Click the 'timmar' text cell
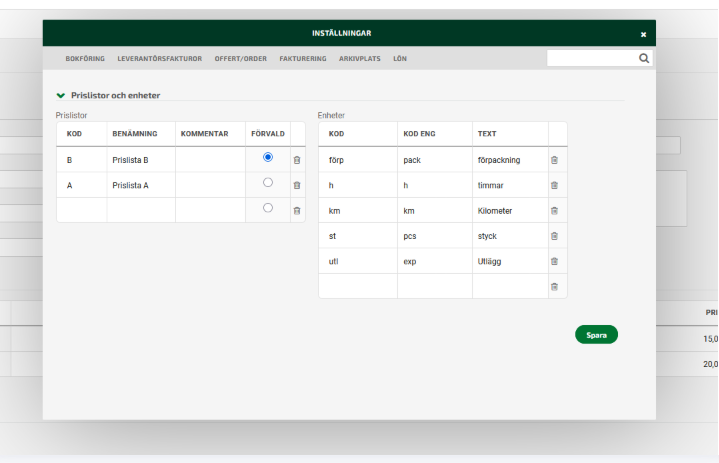The width and height of the screenshot is (719, 463). click(510, 185)
